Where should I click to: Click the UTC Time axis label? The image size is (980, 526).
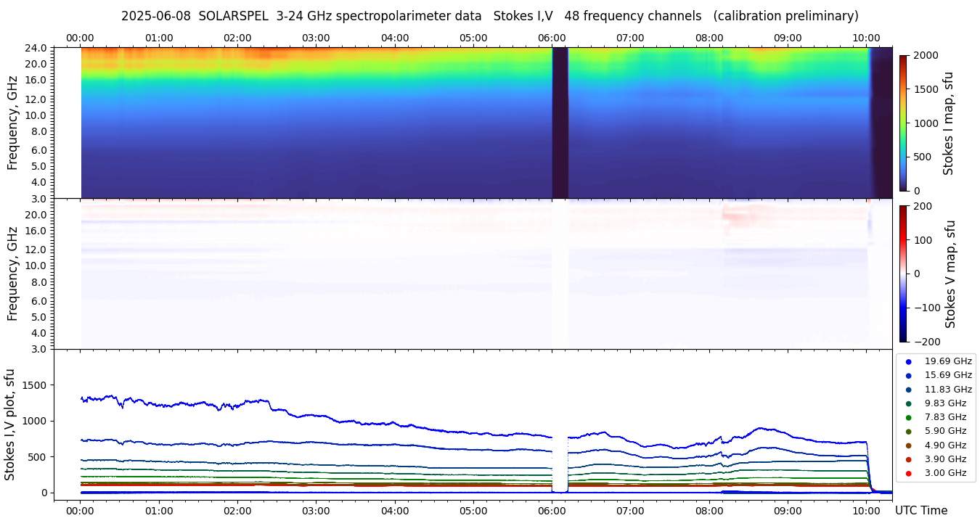coord(920,510)
